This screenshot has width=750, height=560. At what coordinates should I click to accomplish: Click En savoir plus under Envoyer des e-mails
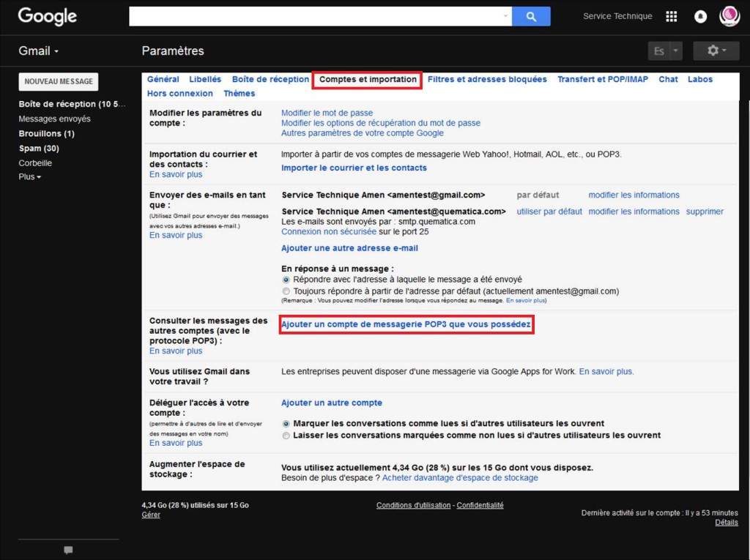[176, 235]
